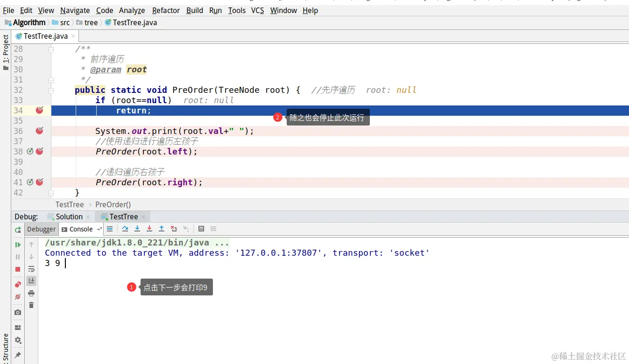The width and height of the screenshot is (629, 364).
Task: Click console down stack trace arrow
Action: (31, 257)
